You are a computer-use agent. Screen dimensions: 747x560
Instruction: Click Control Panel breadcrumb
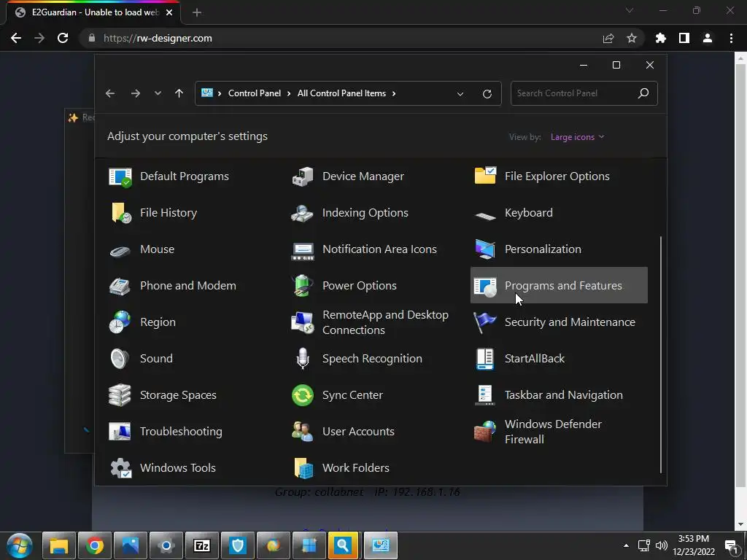click(255, 93)
